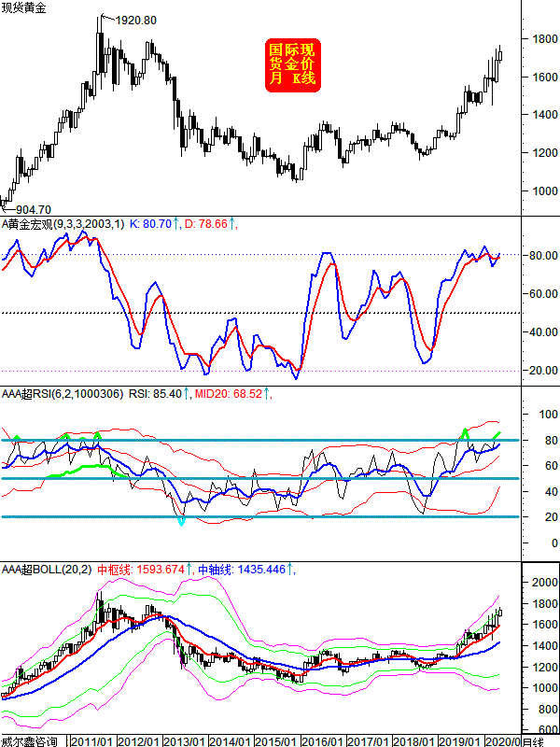
Task: Click the 2000 axis label in BOLL panel
Action: [x=545, y=582]
